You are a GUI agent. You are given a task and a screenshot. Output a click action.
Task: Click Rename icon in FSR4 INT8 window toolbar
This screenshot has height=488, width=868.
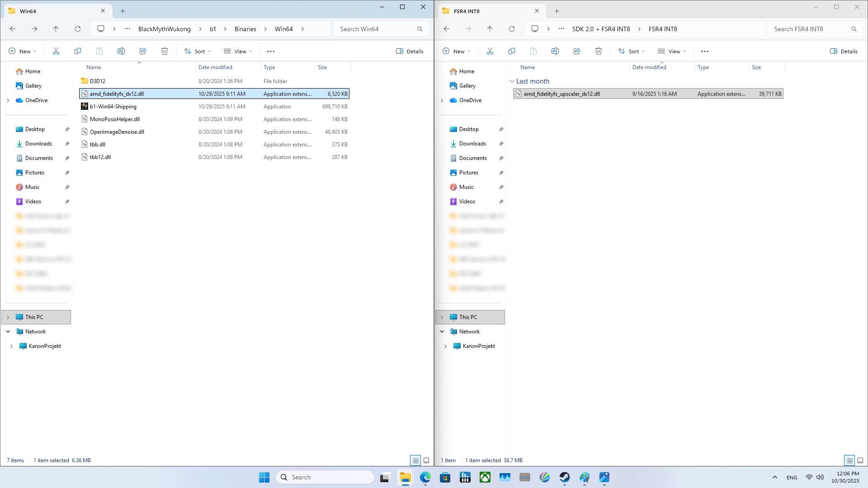(x=555, y=51)
